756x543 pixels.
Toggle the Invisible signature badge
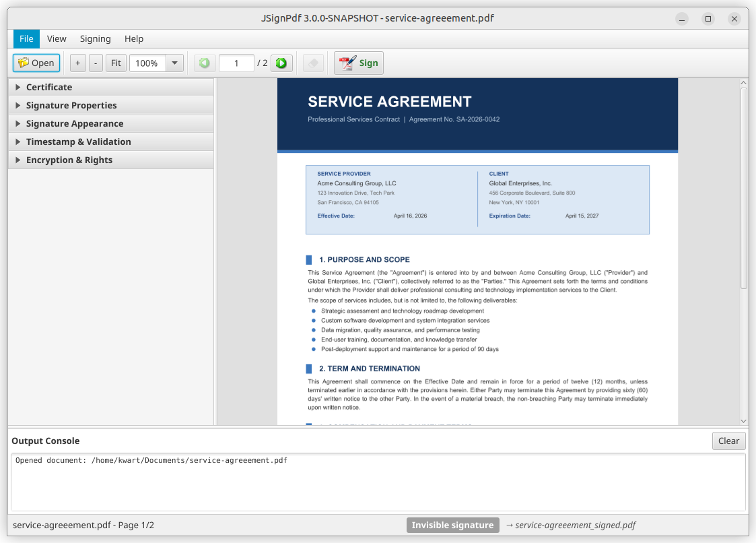tap(452, 525)
